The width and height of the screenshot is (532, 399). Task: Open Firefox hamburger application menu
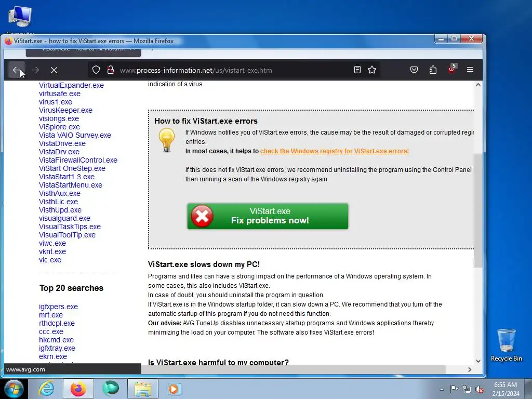point(470,70)
